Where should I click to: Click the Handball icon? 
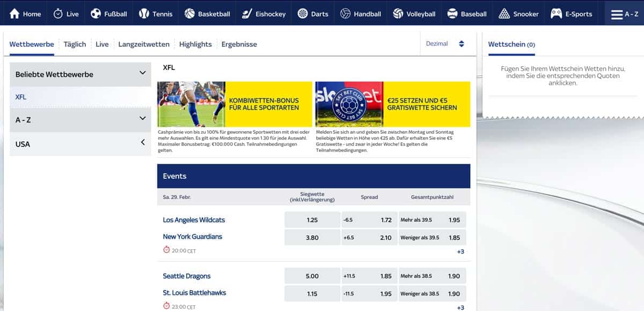[x=345, y=14]
